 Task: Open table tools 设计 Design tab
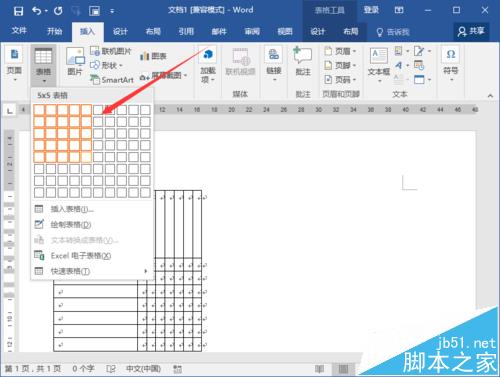tap(318, 32)
